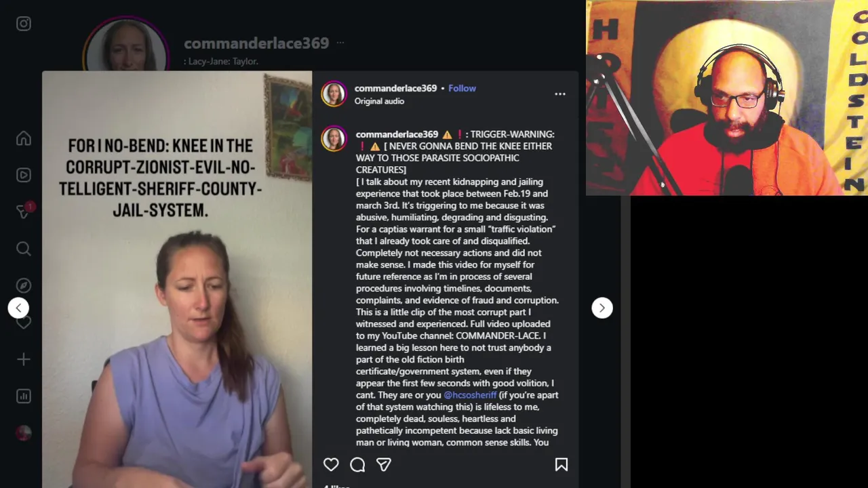This screenshot has width=868, height=488.
Task: Like the post with heart icon
Action: [x=331, y=464]
